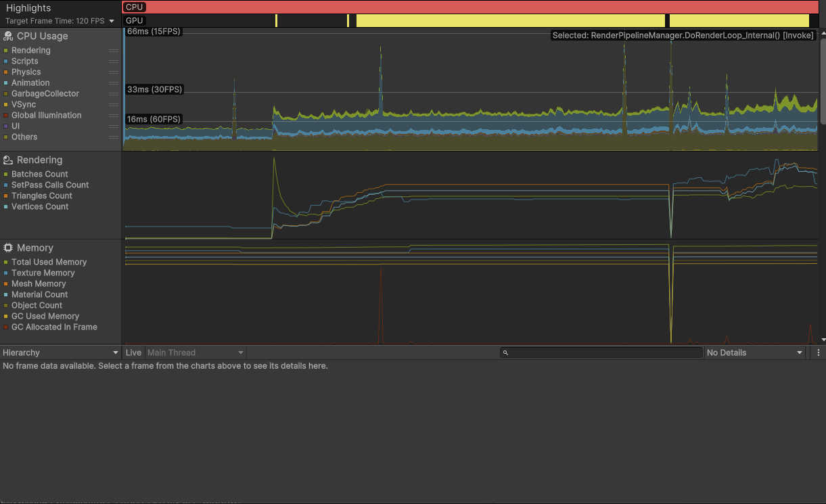Click the scrollbar down arrow in module list

(x=823, y=340)
